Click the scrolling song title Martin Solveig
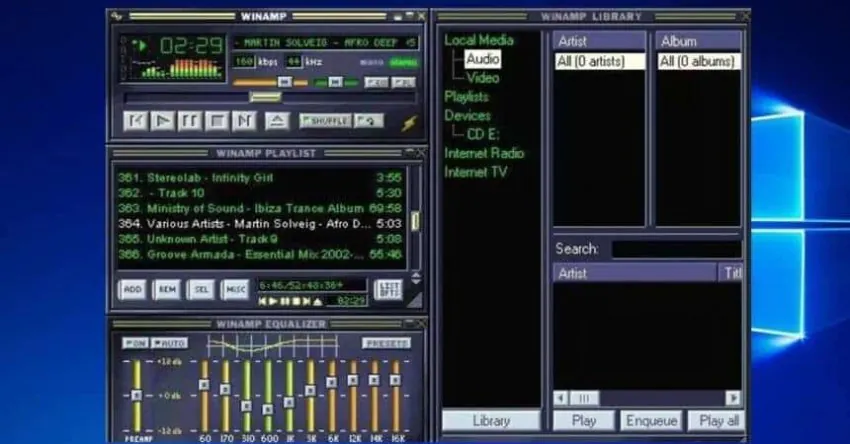Viewport: 850px width, 444px height. pos(326,43)
